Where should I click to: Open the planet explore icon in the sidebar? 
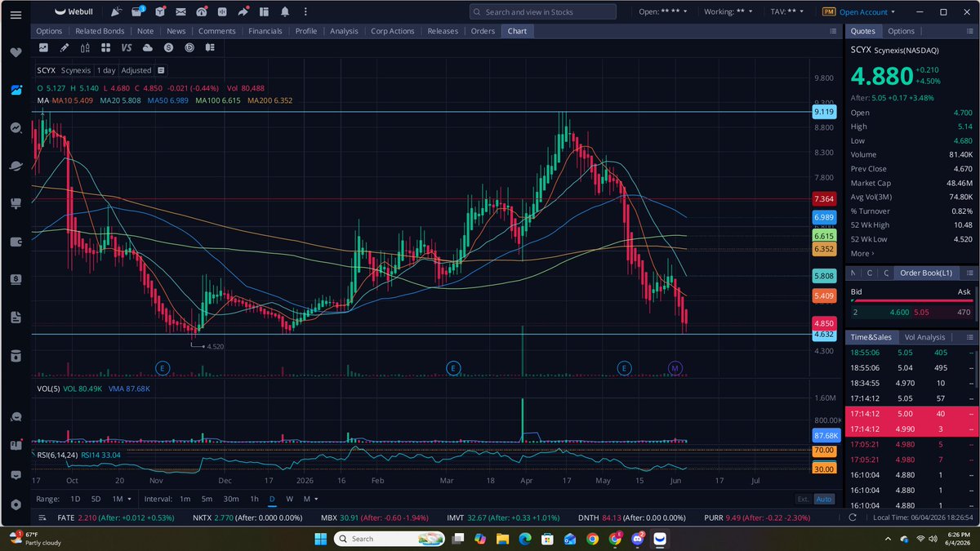pos(16,166)
